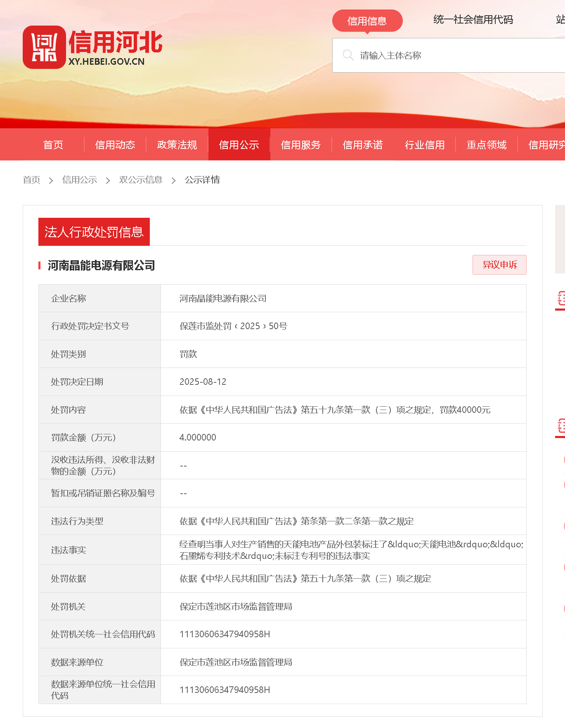Click the 企业名称 value 河南晶能电源有限公司 cell

[343, 298]
